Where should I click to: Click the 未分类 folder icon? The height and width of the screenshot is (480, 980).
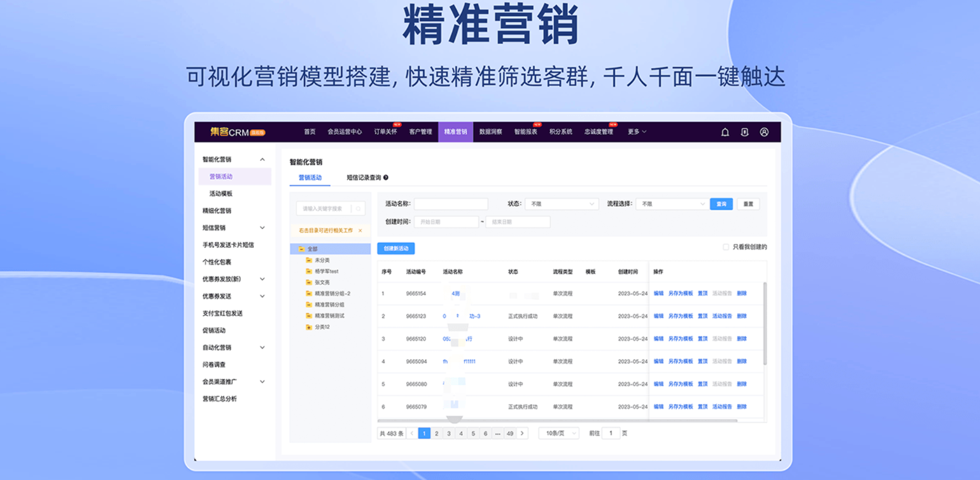309,260
